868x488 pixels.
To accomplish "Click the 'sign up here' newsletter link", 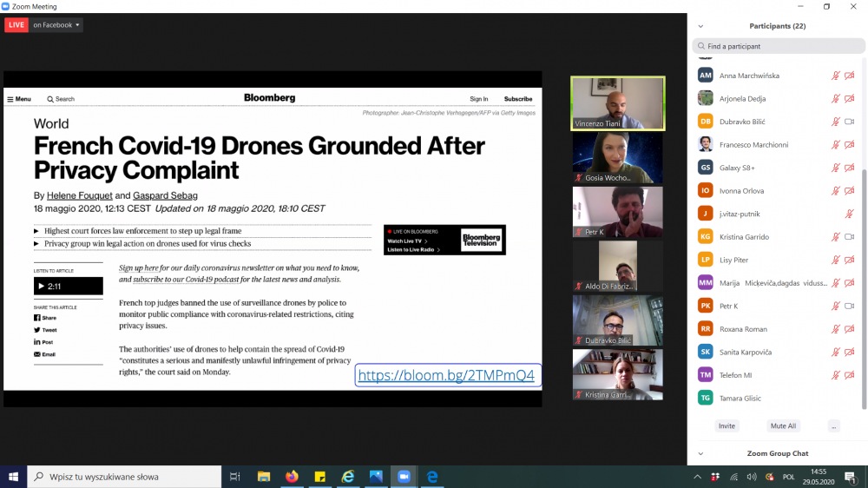I will [x=138, y=267].
